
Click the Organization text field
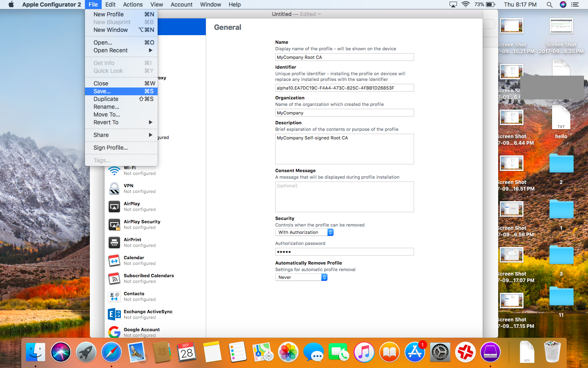pos(345,113)
